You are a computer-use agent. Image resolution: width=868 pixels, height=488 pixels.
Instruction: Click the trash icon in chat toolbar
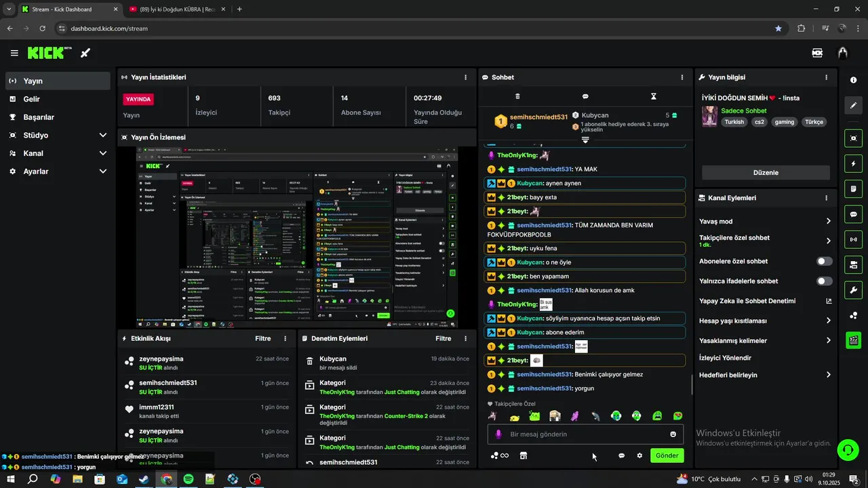pyautogui.click(x=517, y=96)
